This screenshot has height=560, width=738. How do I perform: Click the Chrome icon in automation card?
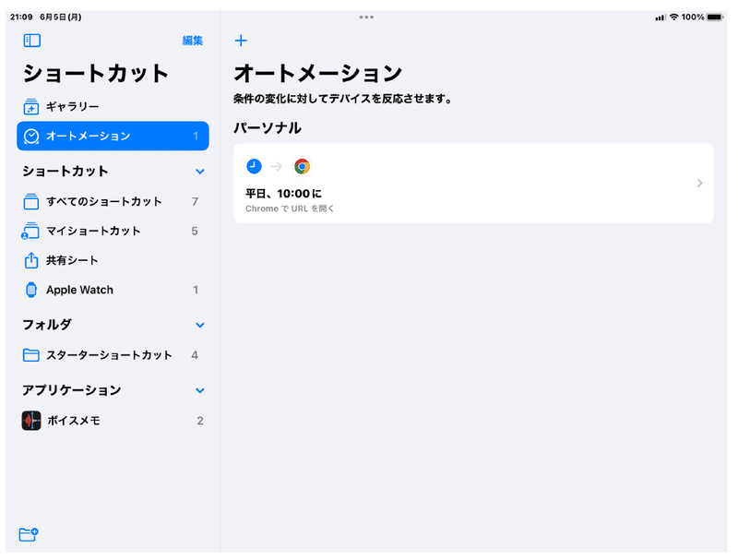click(x=303, y=167)
